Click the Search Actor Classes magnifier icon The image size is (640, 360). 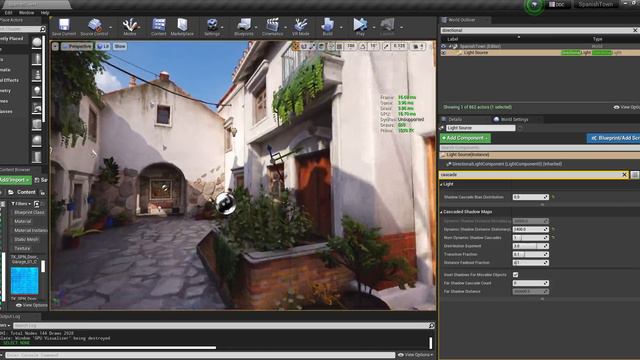click(42, 29)
